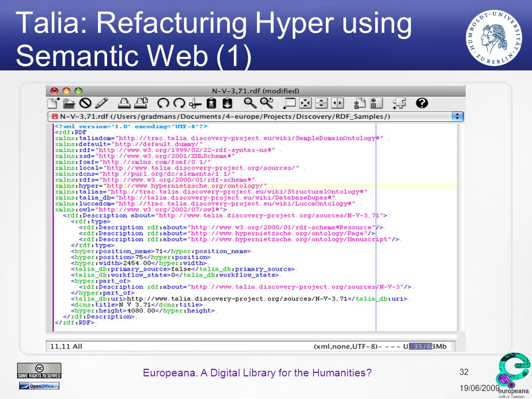The width and height of the screenshot is (532, 399).
Task: Click the xmlns:rdfs rdf-schema line
Action: tap(155, 180)
